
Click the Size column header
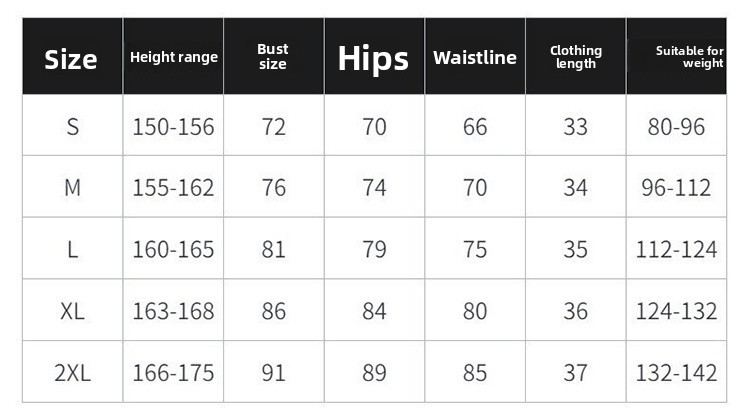coord(71,58)
